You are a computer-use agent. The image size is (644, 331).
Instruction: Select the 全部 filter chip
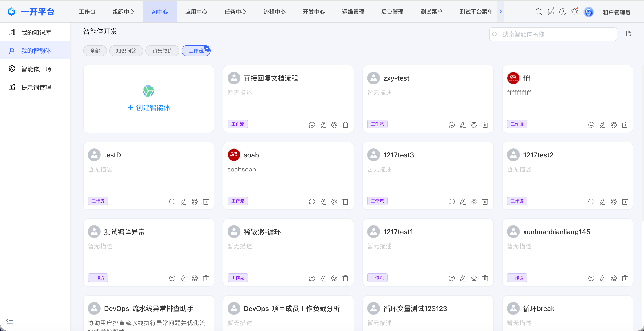[95, 51]
